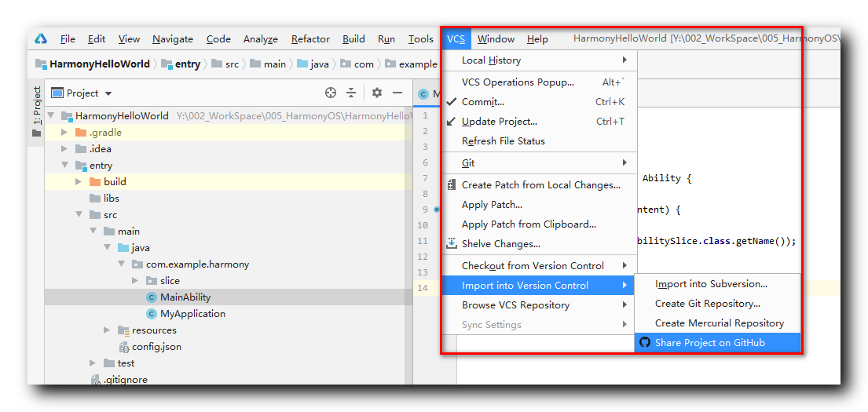Click the Shelve Changes icon

[452, 243]
